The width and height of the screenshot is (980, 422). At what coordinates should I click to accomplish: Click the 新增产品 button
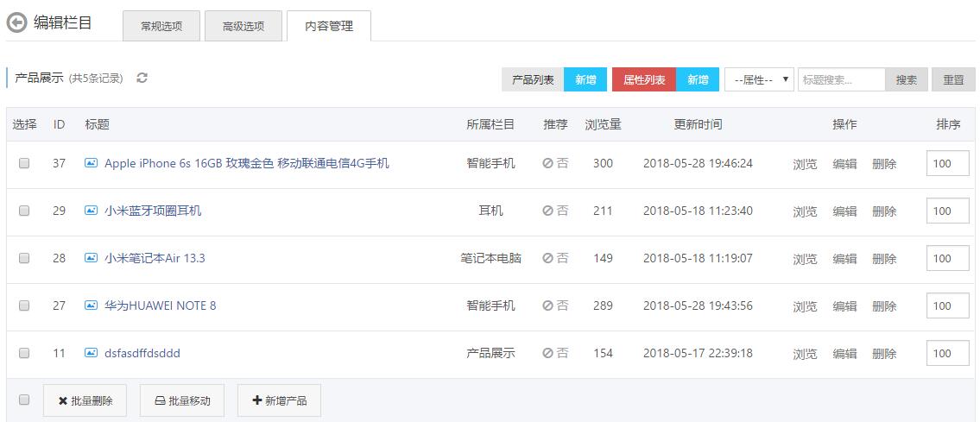[280, 400]
